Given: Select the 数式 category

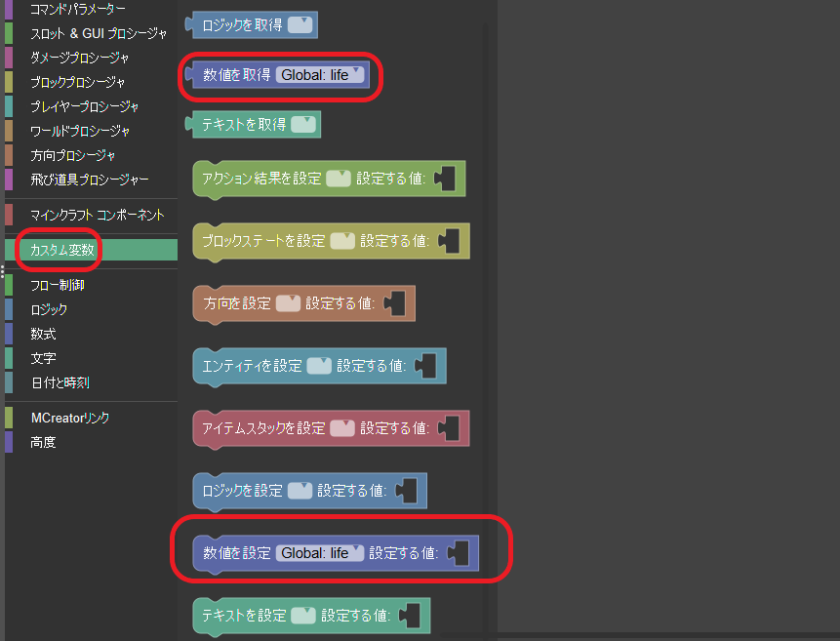Looking at the screenshot, I should 43,334.
